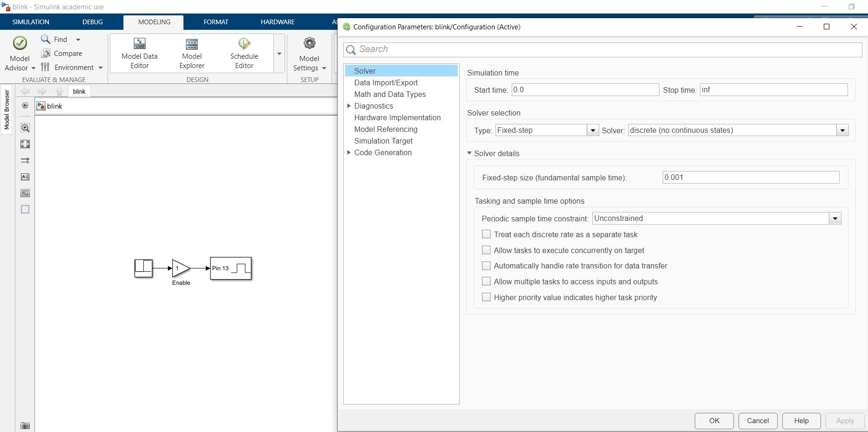868x432 pixels.
Task: Click Cancel button
Action: pyautogui.click(x=758, y=421)
